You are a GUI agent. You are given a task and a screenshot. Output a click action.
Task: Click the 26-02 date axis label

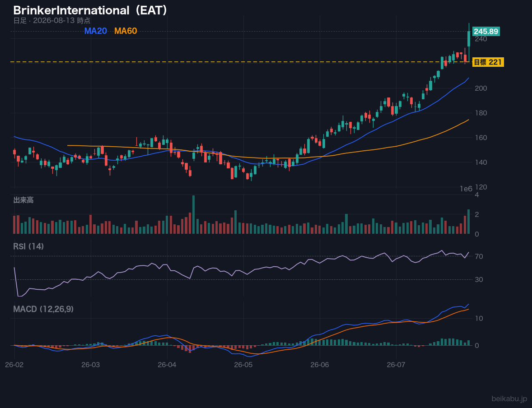[14, 365]
